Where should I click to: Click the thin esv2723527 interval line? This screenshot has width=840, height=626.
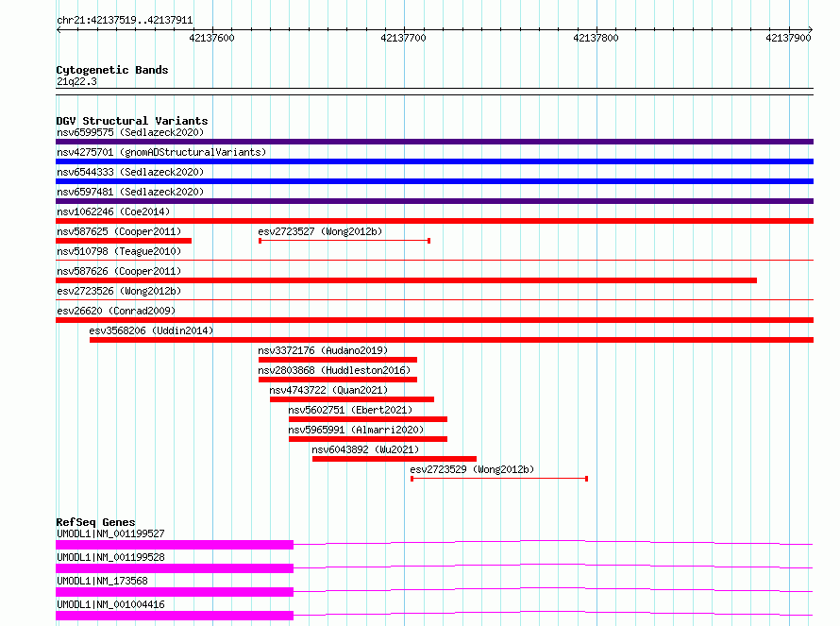point(345,241)
